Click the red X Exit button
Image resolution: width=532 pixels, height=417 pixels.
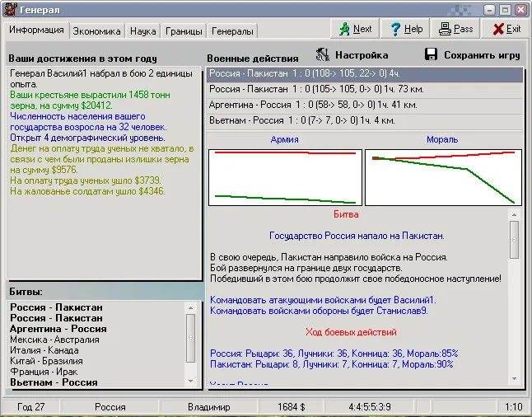pyautogui.click(x=506, y=29)
